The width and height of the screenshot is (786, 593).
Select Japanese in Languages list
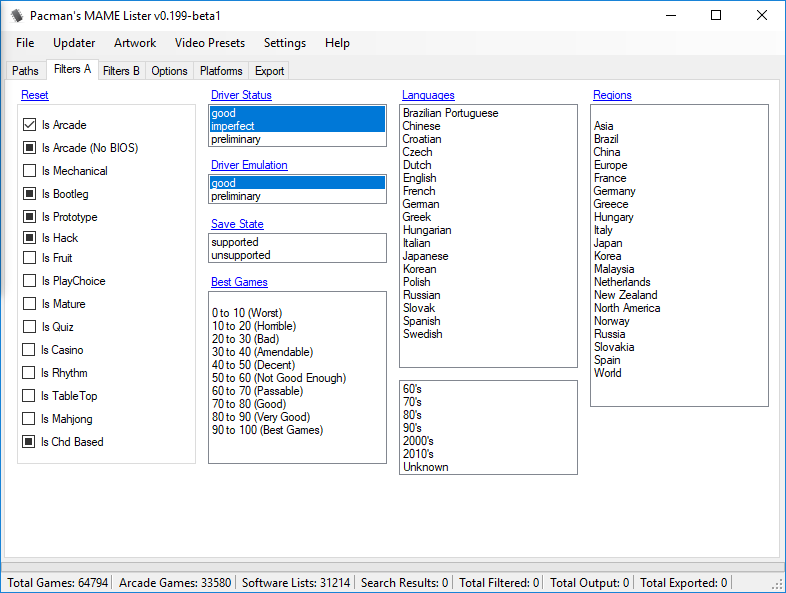click(x=488, y=256)
